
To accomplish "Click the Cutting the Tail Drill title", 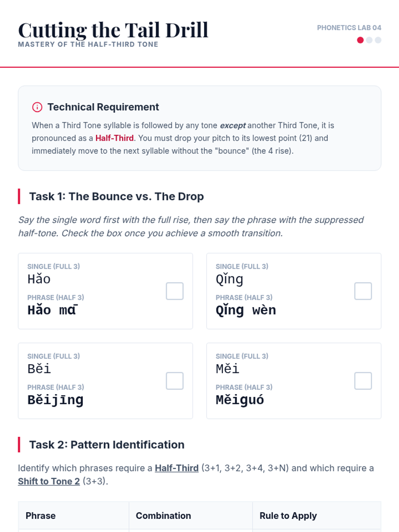I will point(113,30).
